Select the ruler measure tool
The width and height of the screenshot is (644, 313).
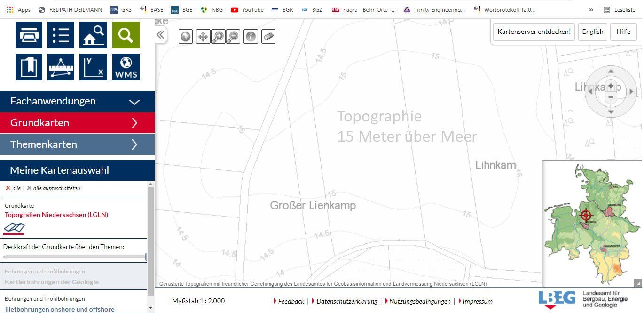pyautogui.click(x=61, y=67)
